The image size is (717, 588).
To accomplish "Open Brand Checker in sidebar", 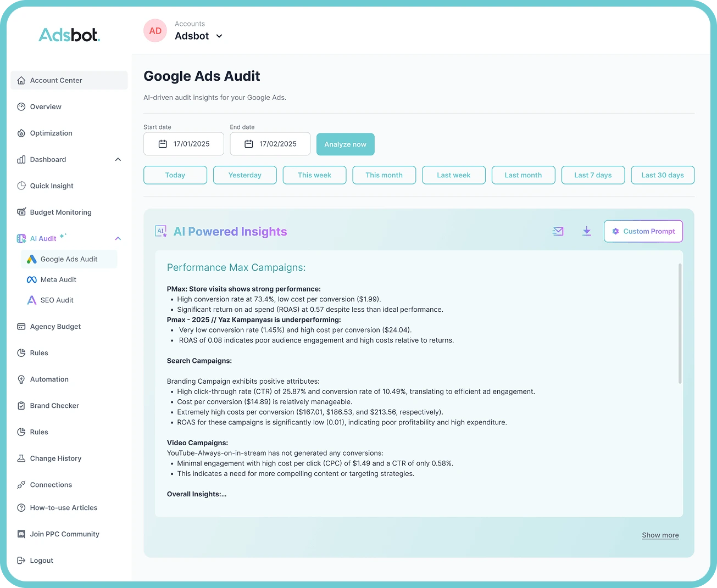I will [54, 406].
